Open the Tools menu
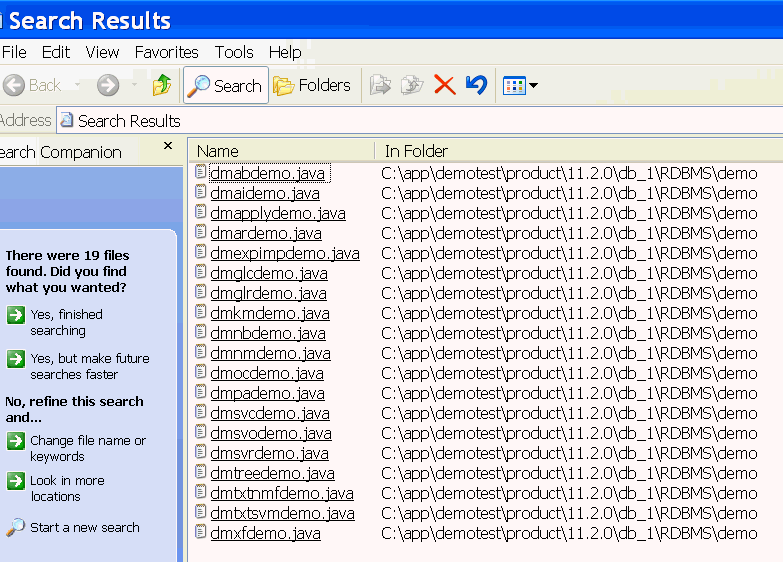The width and height of the screenshot is (783, 562). tap(234, 52)
